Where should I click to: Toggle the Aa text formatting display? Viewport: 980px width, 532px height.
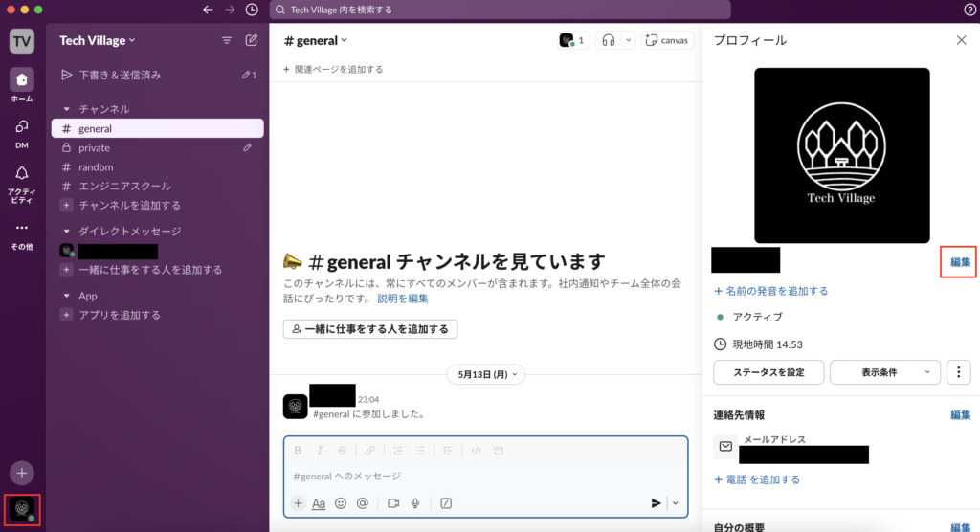click(x=319, y=503)
